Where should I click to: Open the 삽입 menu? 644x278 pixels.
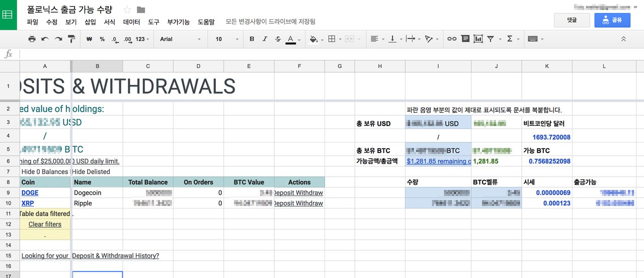[x=91, y=22]
